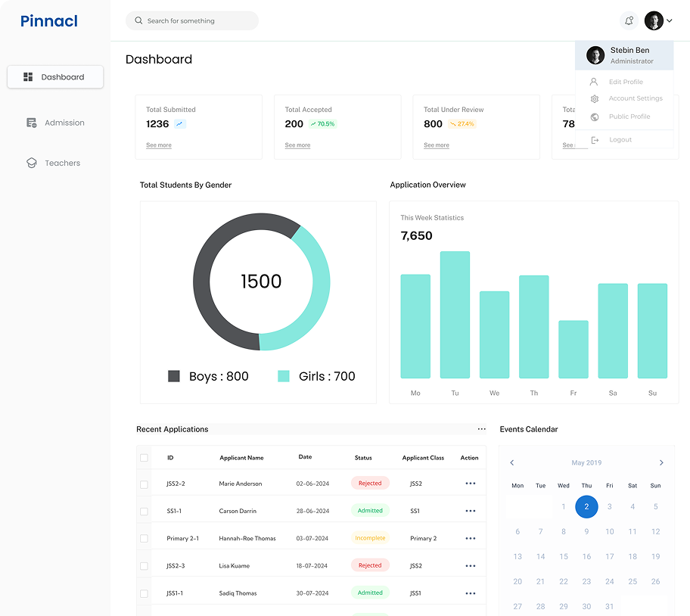This screenshot has width=690, height=616.
Task: Select the checkbox beside Carson Darrin
Action: tap(144, 512)
